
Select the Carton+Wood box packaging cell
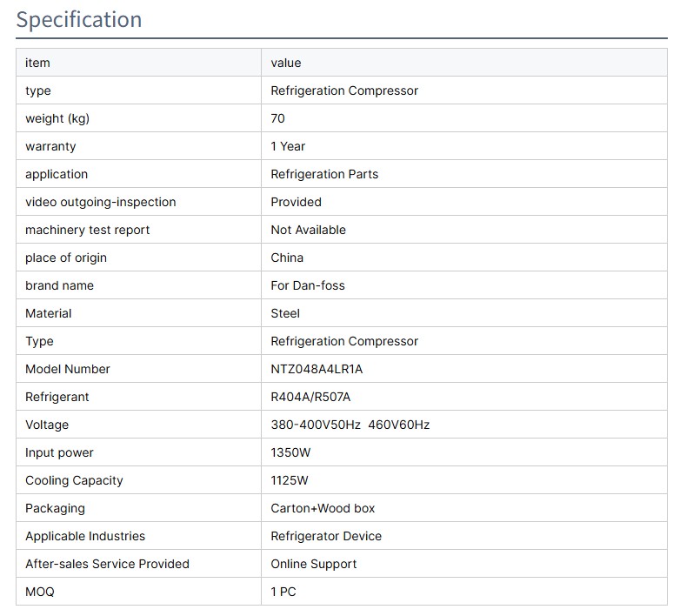coord(323,508)
